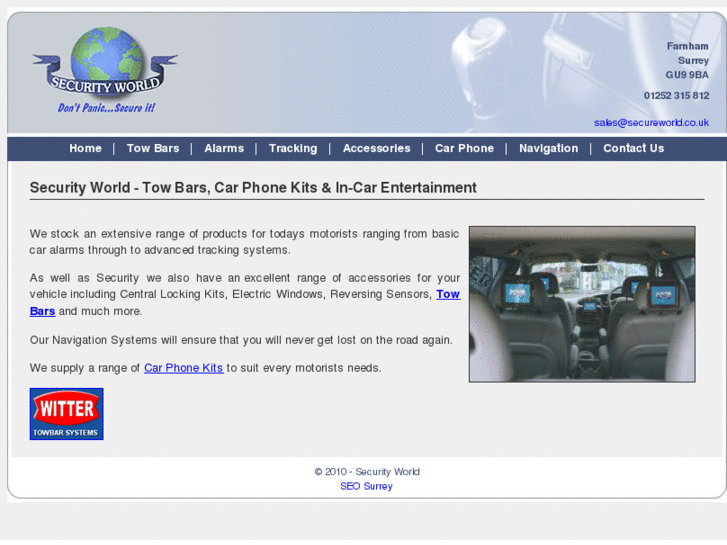Click the sales@secureworld.co.uk email link
The width and height of the screenshot is (727, 545).
pos(651,122)
